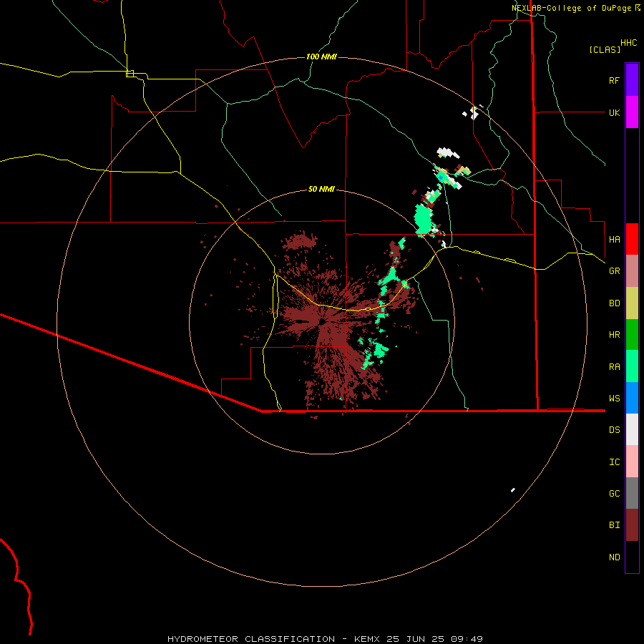Click the GR legend label
Image resolution: width=644 pixels, height=644 pixels.
[x=614, y=271]
